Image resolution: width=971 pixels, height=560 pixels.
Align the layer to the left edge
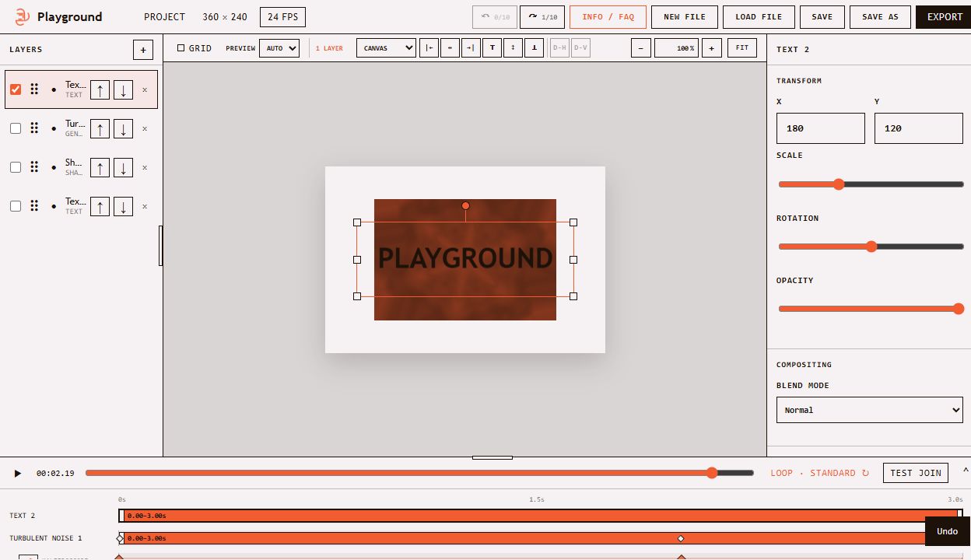click(429, 48)
